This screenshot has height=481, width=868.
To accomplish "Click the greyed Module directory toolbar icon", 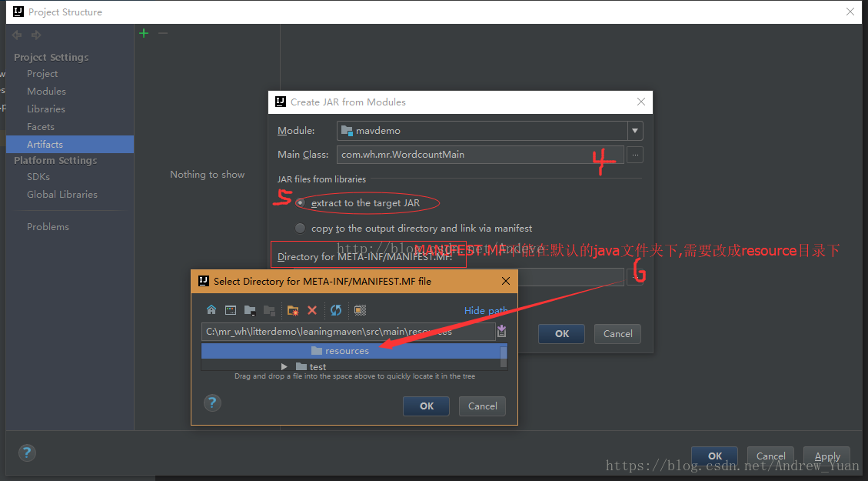I will (x=269, y=310).
